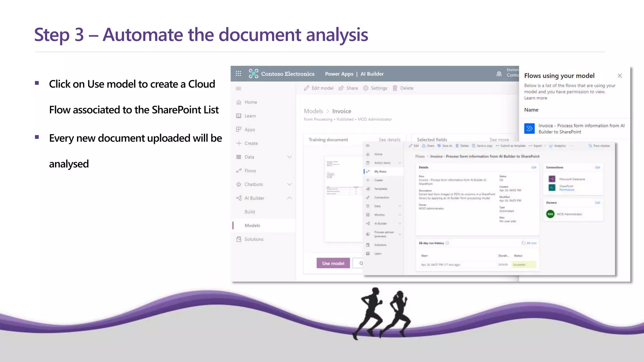Expand the Chatbots section chevron
The width and height of the screenshot is (644, 362).
pyautogui.click(x=290, y=184)
